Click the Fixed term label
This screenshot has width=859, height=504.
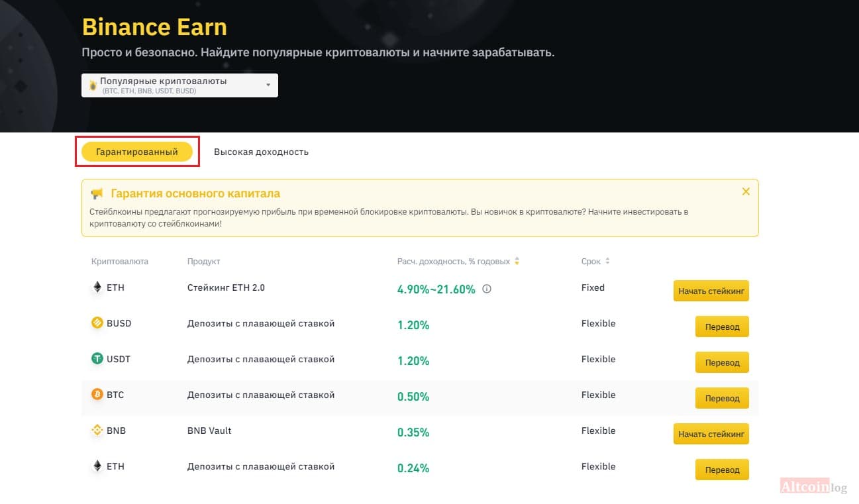(x=593, y=287)
